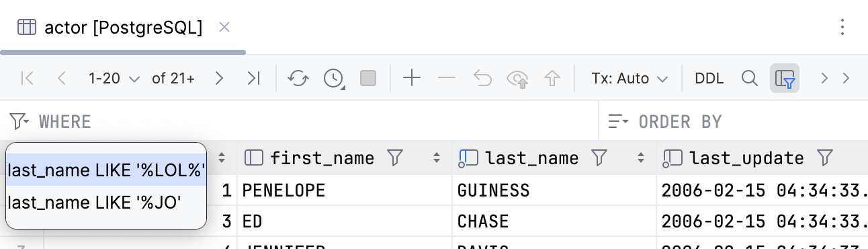Submit changes with the up arrow
868x249 pixels.
(552, 78)
